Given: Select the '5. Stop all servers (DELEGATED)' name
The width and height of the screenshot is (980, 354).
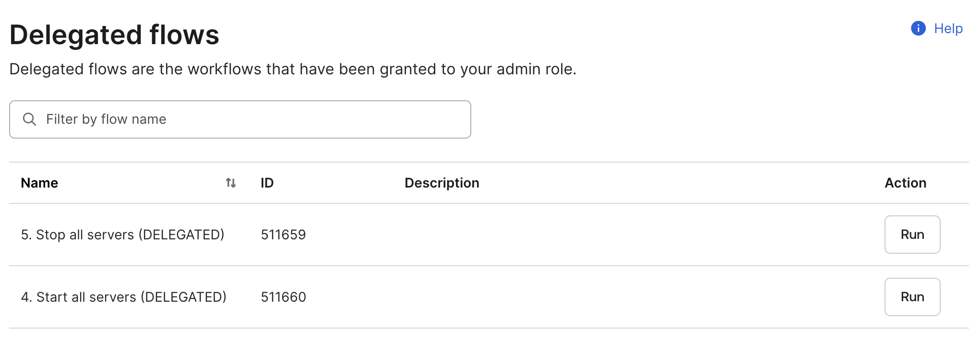Looking at the screenshot, I should point(122,235).
